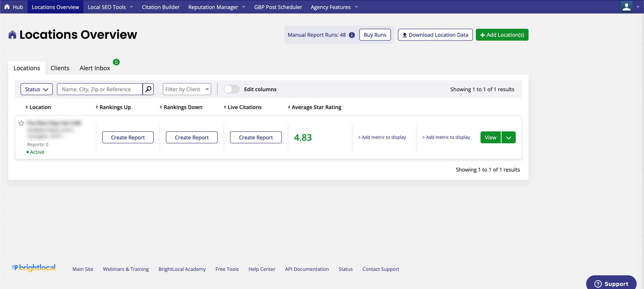Viewport: 644px width, 289px height.
Task: Click the search magnifier icon
Action: [x=148, y=89]
